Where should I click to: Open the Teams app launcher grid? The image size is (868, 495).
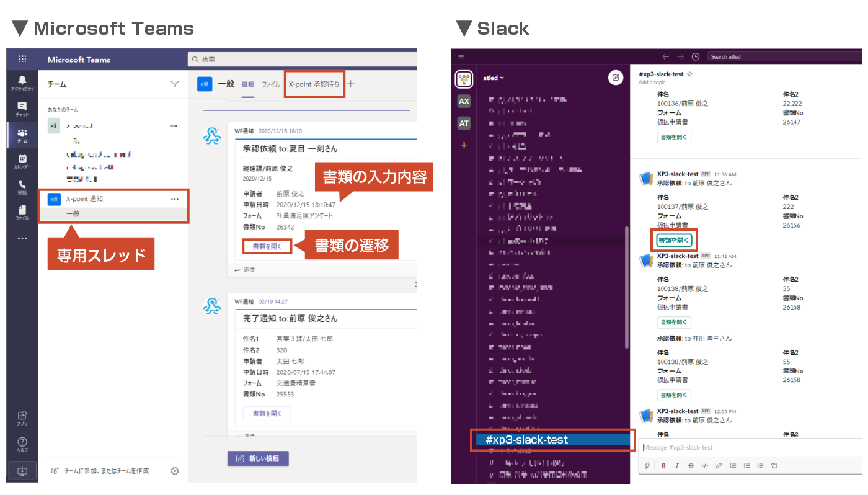[22, 60]
